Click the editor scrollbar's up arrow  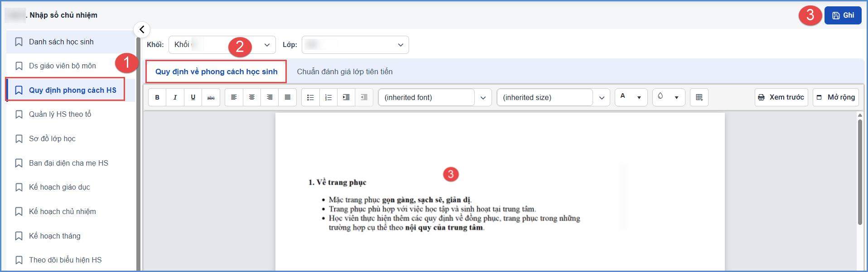click(860, 115)
